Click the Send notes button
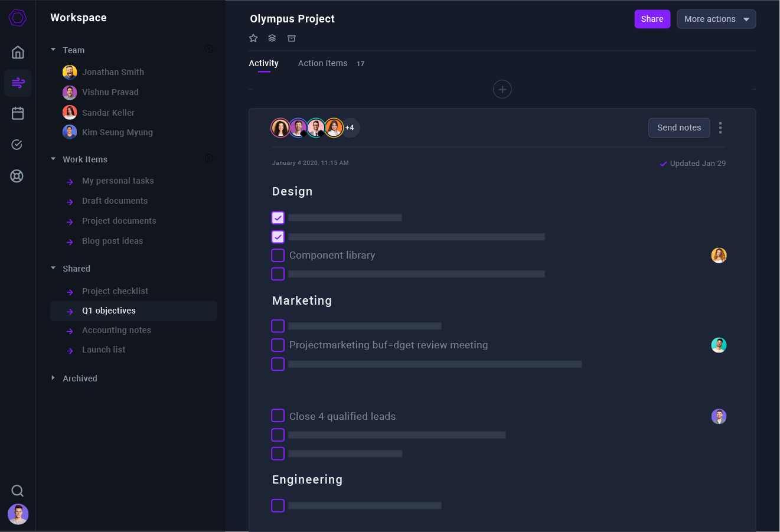 (678, 128)
